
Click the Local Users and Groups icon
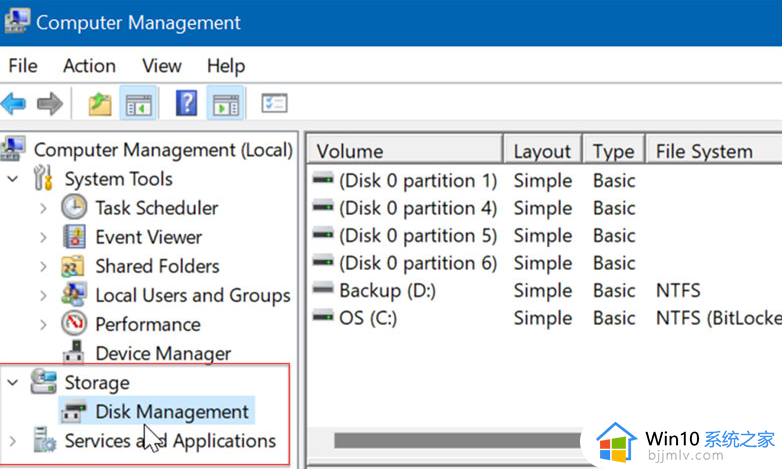tap(74, 294)
